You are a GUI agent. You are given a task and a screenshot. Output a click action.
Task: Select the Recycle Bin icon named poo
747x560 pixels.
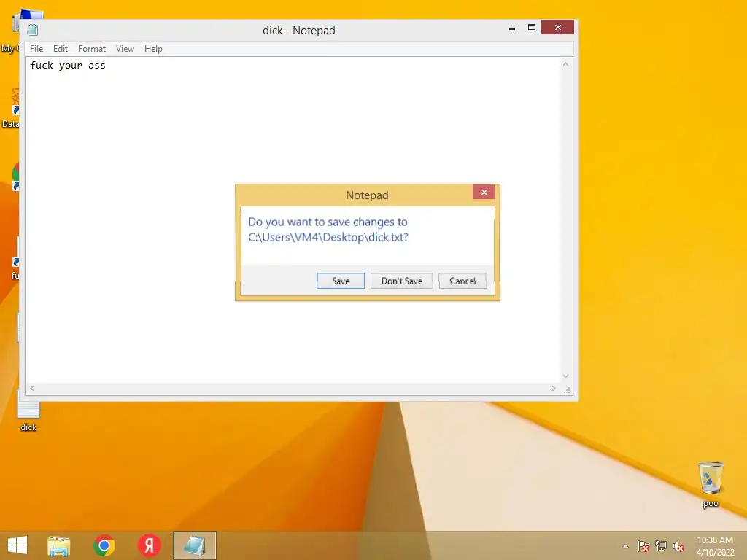pos(711,484)
